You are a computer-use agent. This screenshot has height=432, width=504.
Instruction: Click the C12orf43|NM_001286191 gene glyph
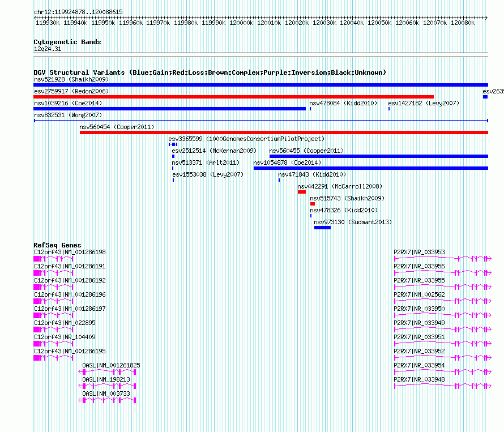click(53, 273)
